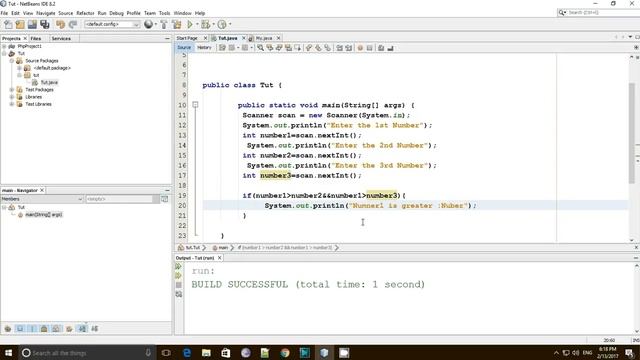This screenshot has height=360, width=640.
Task: Toggle Show Inner Classes in Navigator
Action: click(x=56, y=329)
